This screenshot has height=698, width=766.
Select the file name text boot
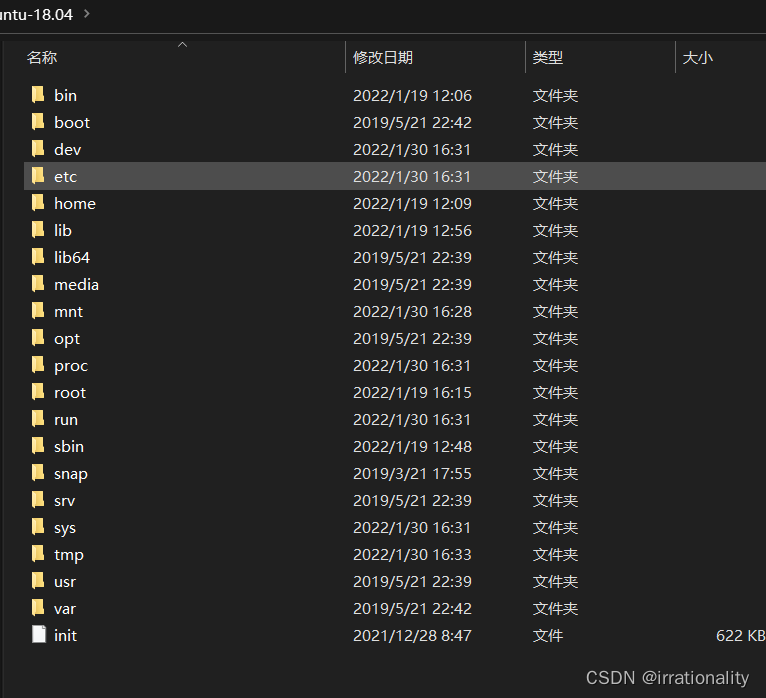coord(72,122)
